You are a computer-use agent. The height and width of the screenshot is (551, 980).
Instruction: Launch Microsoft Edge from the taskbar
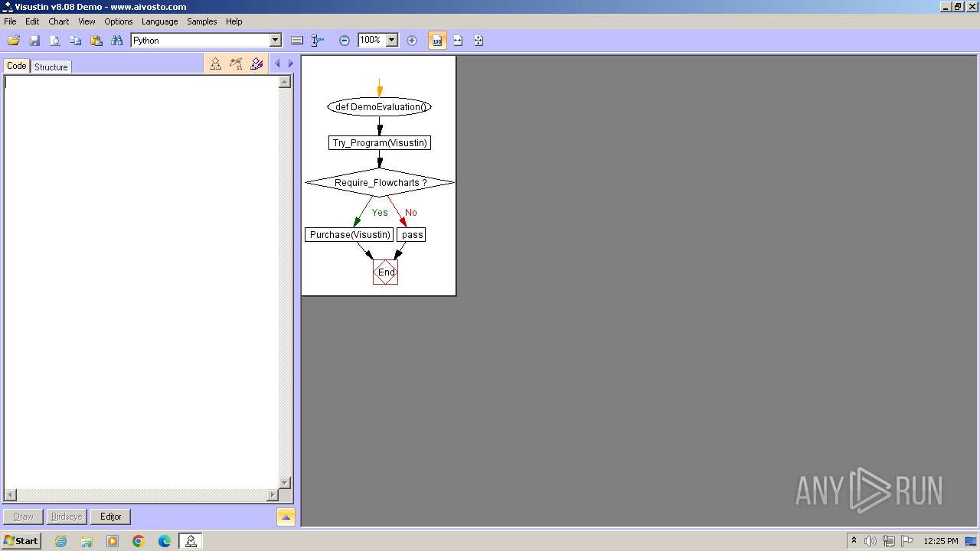pos(165,541)
